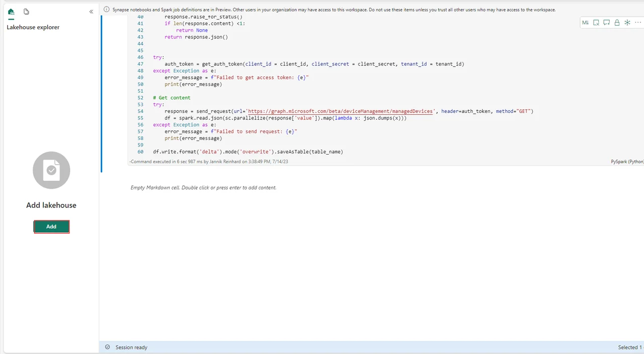This screenshot has height=354, width=644.
Task: Click the 'return None' code line
Action: (192, 30)
